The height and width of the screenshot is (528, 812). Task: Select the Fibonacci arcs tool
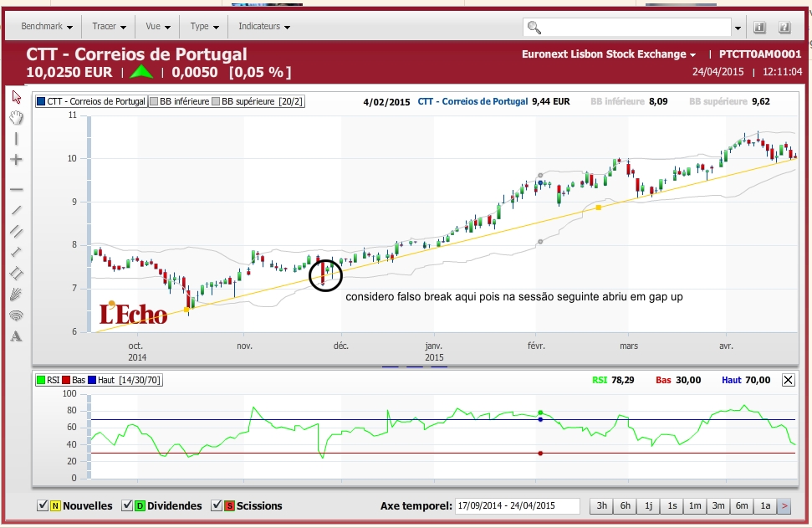[x=17, y=315]
